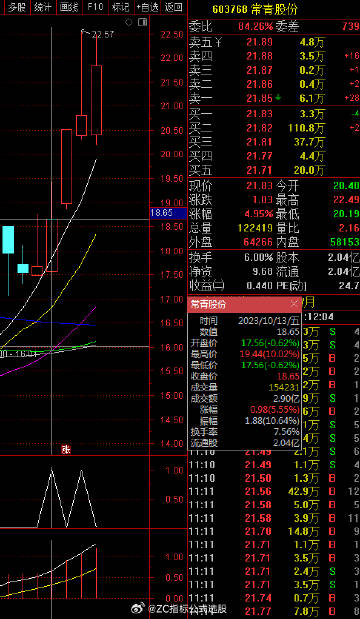Click the panel layout icon above chart

(x=142, y=22)
